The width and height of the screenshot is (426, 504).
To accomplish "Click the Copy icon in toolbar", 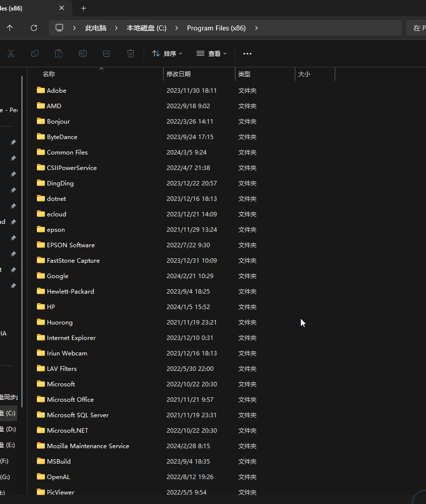I will point(35,53).
